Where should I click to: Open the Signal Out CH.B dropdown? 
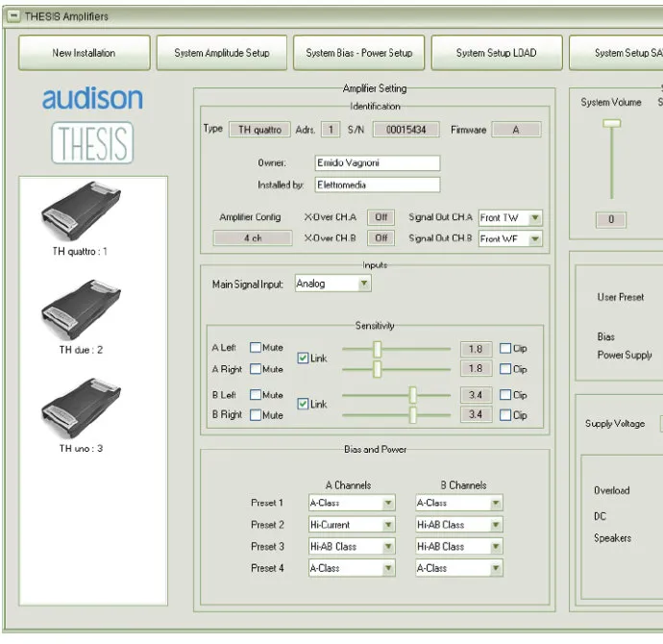[x=510, y=239]
